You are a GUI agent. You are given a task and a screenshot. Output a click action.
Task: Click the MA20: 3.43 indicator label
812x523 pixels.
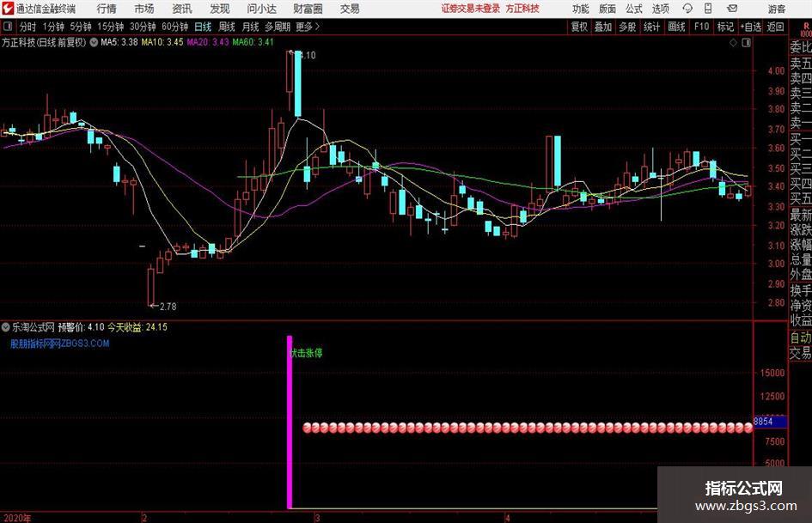pos(208,42)
